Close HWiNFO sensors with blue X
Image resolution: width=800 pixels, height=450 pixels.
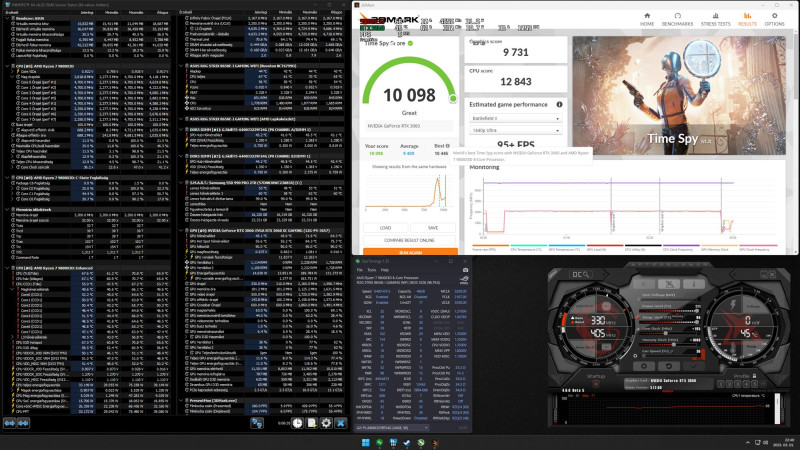tap(340, 423)
